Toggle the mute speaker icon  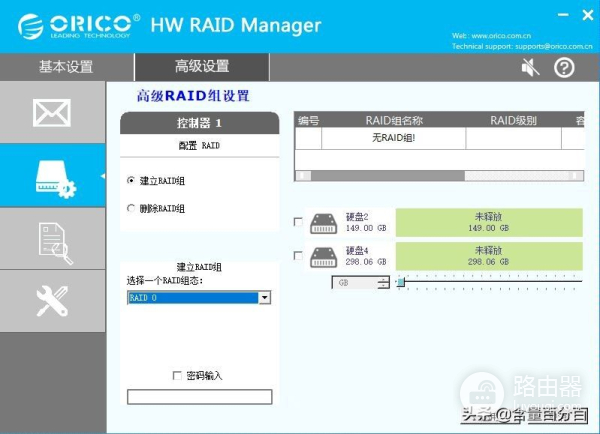tap(530, 67)
